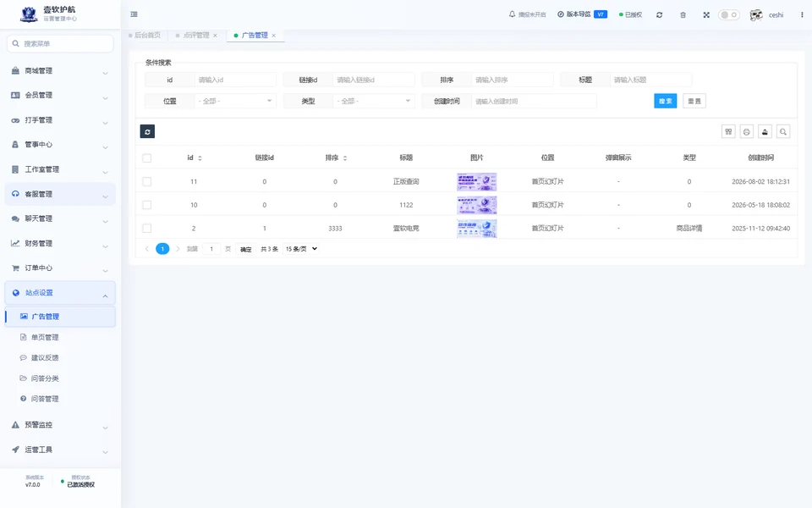Viewport: 812px width, 508px height.
Task: Click the 搜索菜单 sidebar search field
Action: [60, 43]
